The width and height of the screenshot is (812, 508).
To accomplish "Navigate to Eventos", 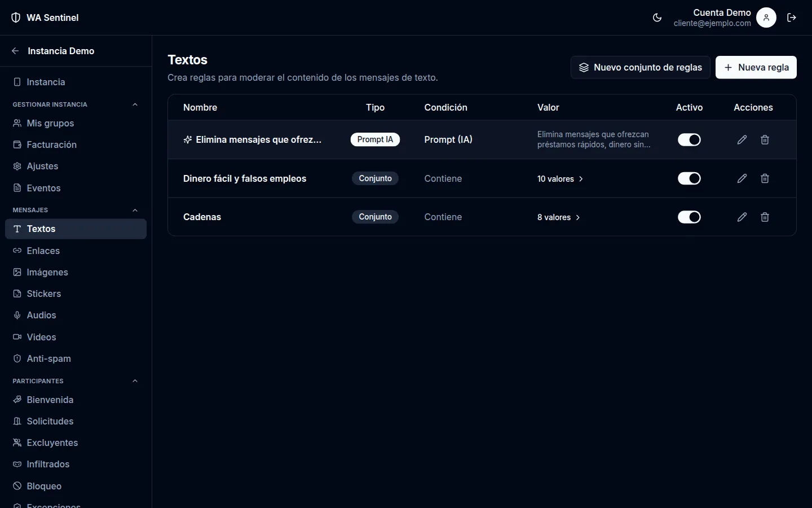I will (76, 188).
